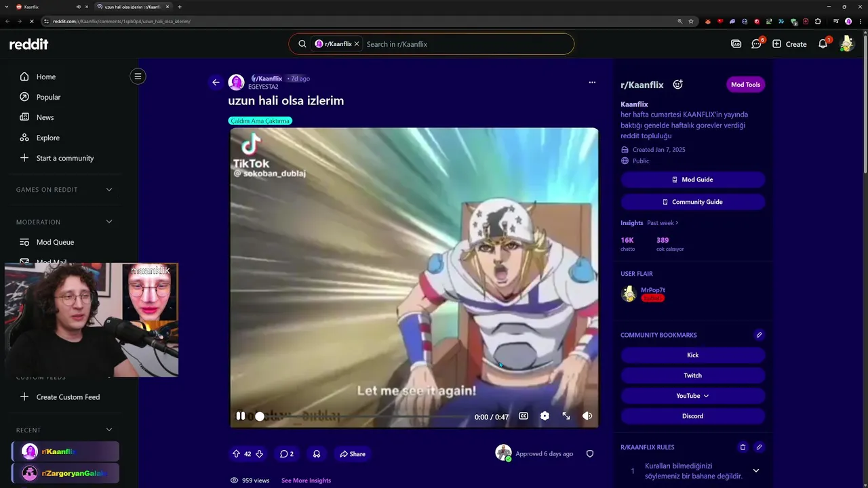Open the Çaldım Ama Çaktırma flair tag
The height and width of the screenshot is (488, 868).
point(260,121)
